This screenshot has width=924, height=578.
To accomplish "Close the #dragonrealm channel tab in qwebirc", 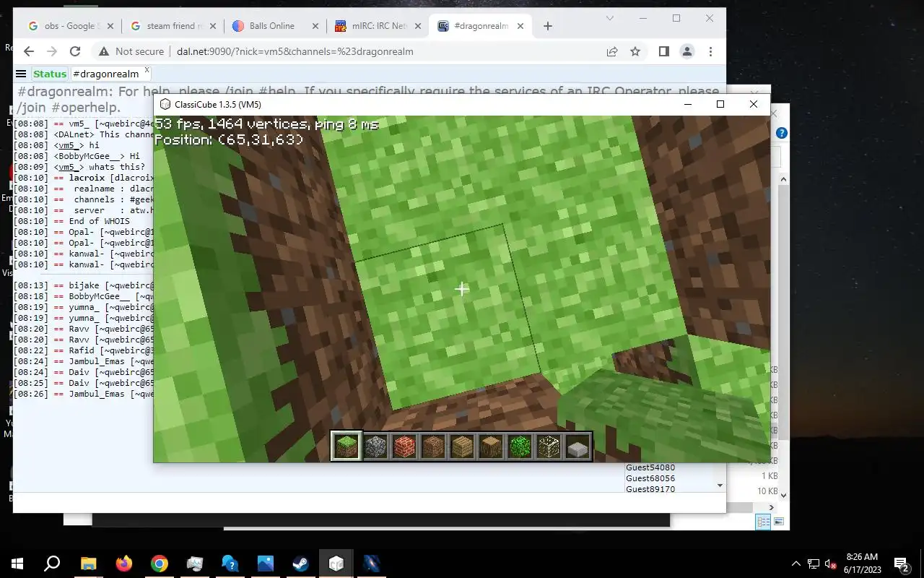I will tap(147, 70).
